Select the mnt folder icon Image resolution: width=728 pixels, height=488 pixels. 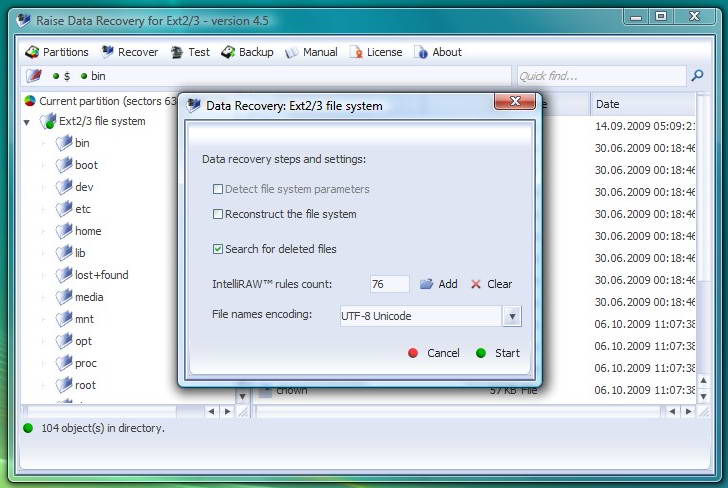click(x=64, y=319)
